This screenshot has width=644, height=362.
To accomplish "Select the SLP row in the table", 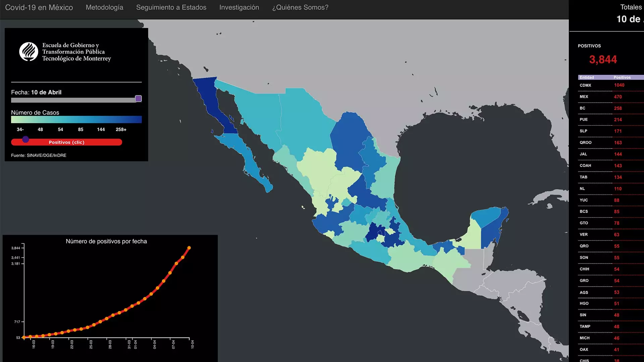I will 611,131.
